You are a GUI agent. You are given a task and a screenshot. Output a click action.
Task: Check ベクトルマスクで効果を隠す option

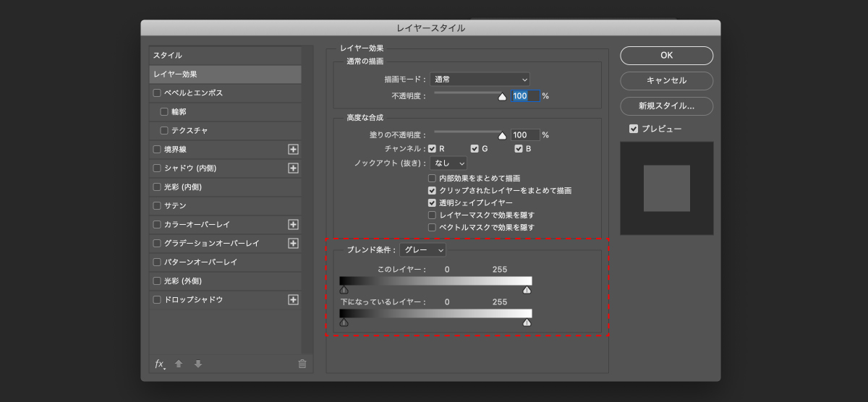pyautogui.click(x=432, y=228)
